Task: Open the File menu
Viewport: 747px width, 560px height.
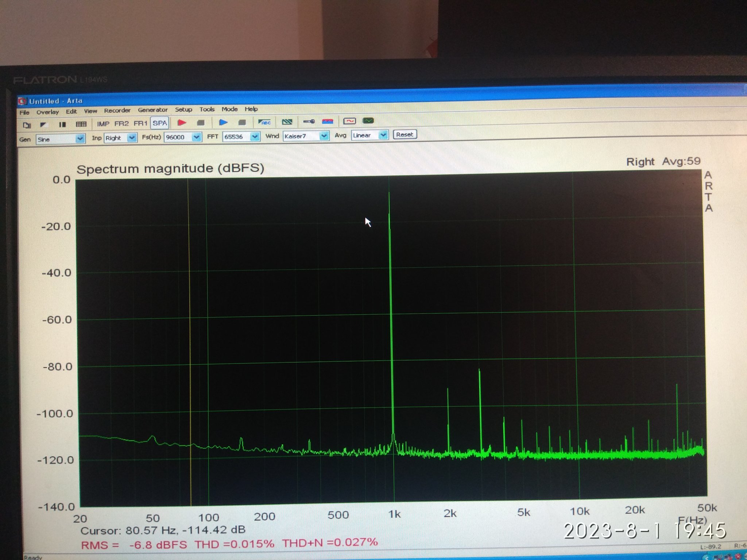Action: (24, 112)
